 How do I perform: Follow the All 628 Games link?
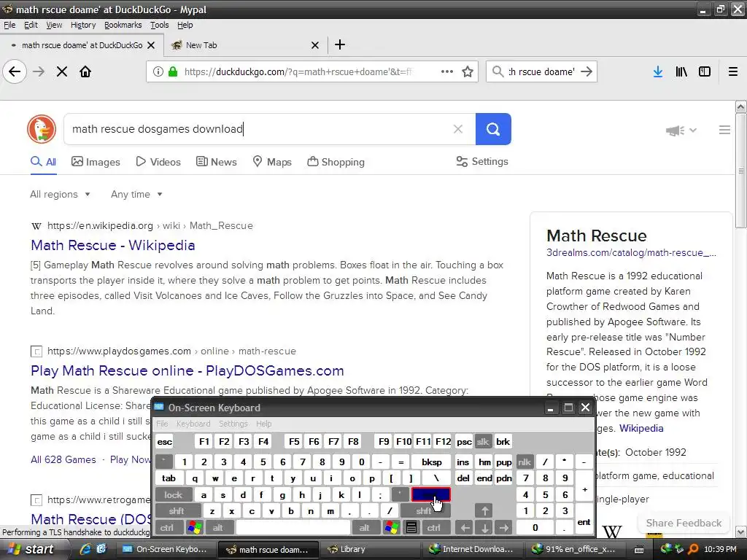click(x=63, y=459)
